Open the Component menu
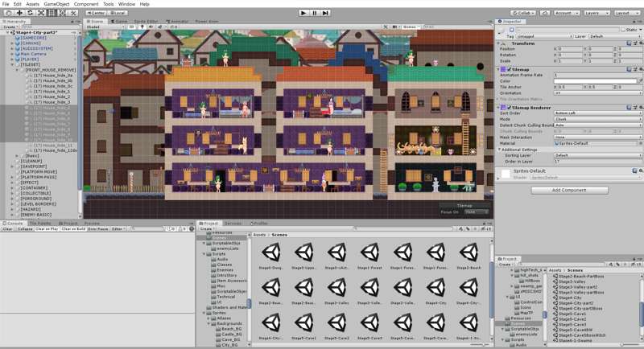Screen dimensions: 644x349 point(86,4)
